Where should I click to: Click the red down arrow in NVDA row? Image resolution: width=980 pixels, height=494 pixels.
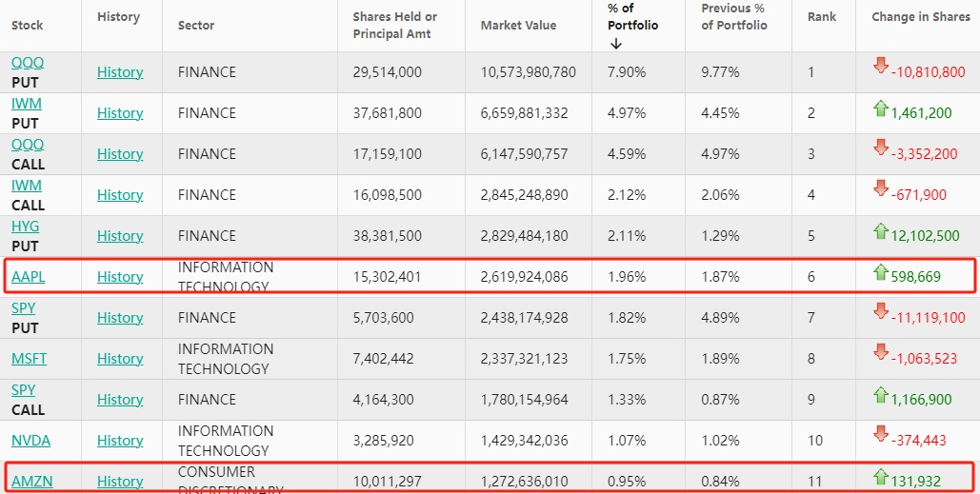coord(880,434)
